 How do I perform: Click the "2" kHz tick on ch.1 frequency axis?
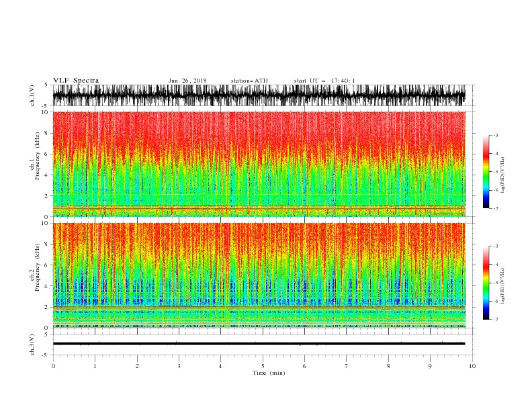47,196
